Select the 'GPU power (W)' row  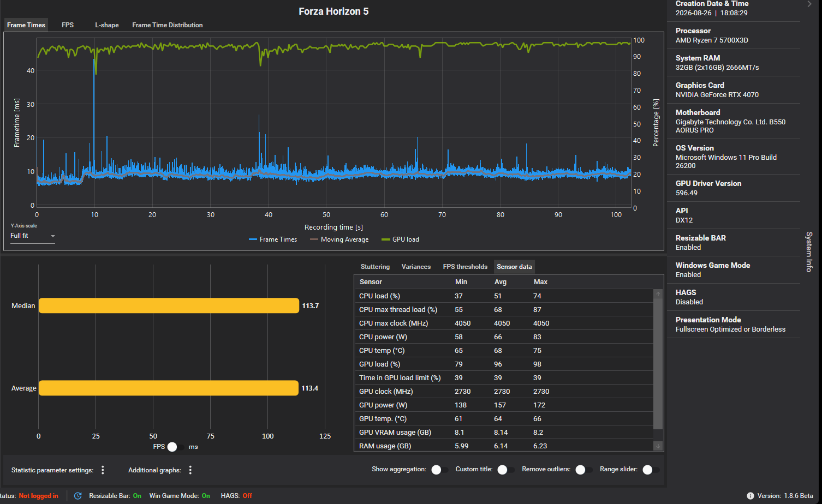click(504, 405)
